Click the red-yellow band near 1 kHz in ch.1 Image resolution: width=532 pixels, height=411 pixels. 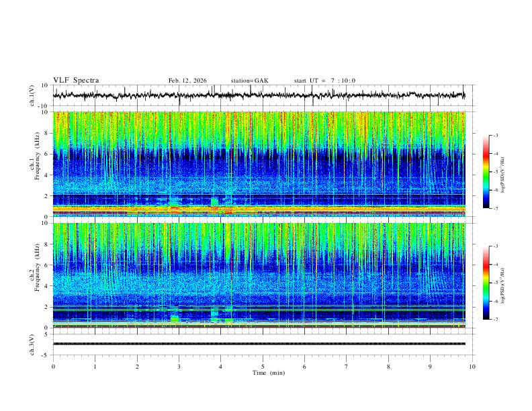(259, 209)
